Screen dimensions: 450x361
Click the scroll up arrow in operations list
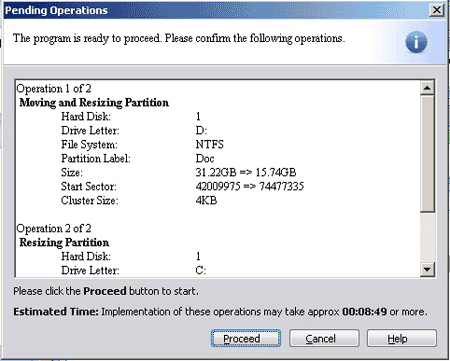point(427,88)
